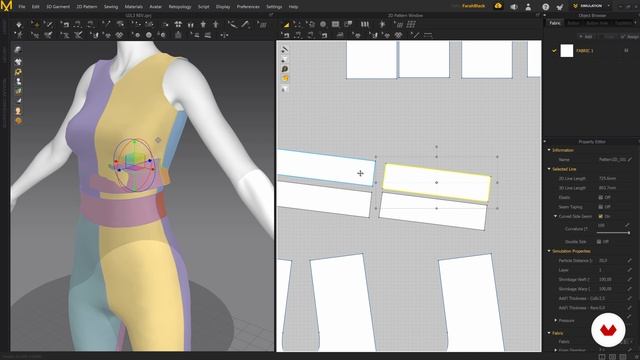Click the FarahBlack username link
Screen dimensions: 640x360
click(x=473, y=6)
